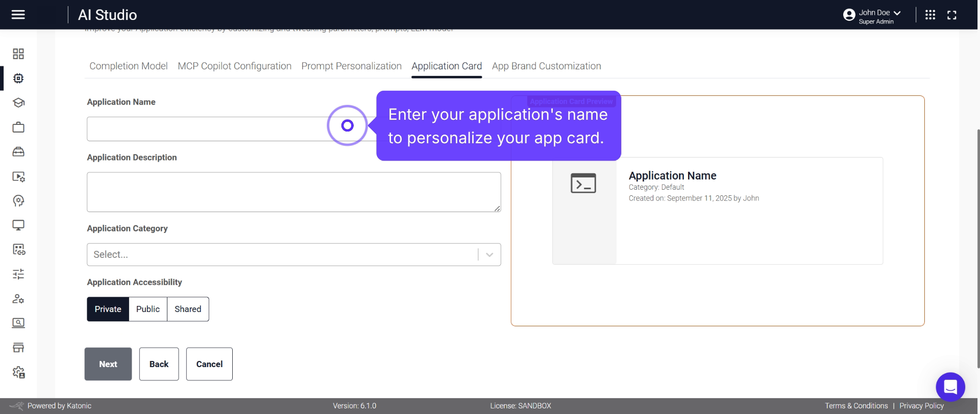Open the briefcase icon in sidebar

click(18, 127)
